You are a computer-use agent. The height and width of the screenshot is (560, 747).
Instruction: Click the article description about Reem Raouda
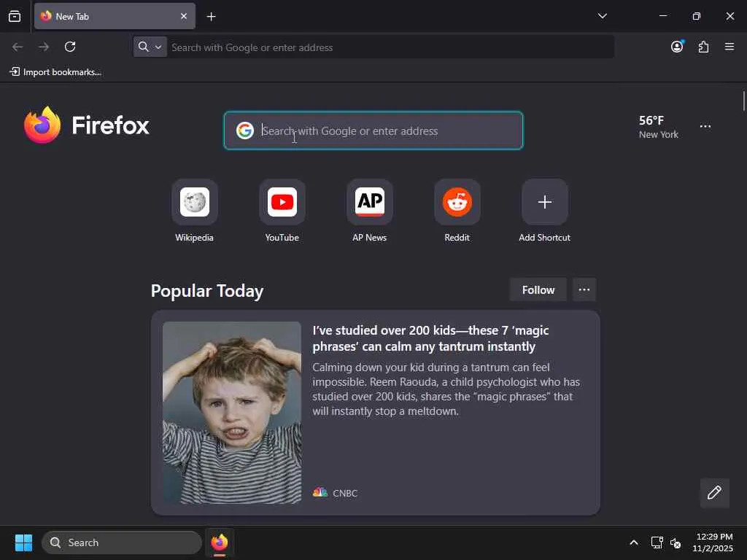(446, 389)
